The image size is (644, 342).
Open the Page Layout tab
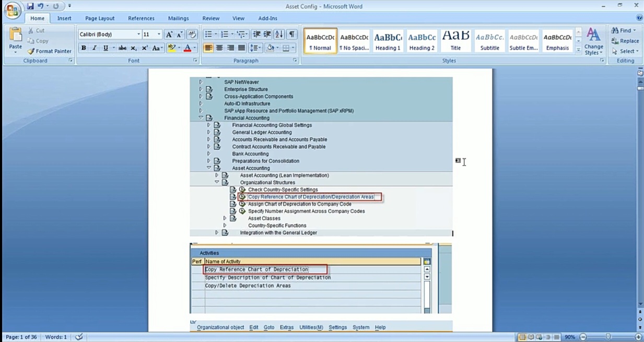[100, 18]
